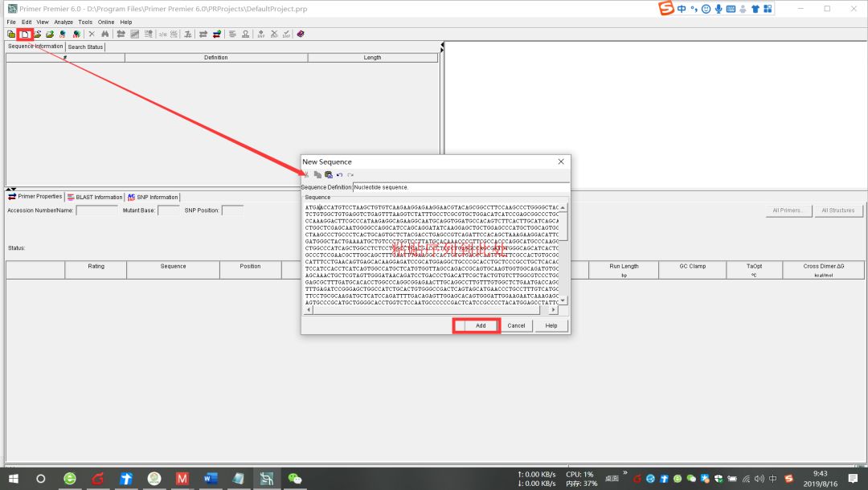Click the Length column header
This screenshot has width=868, height=490.
coord(373,58)
